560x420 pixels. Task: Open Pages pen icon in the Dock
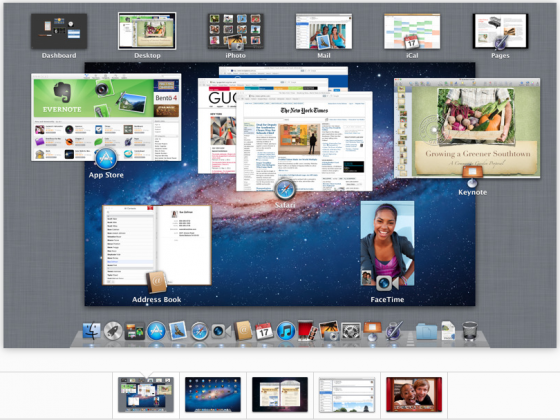click(x=394, y=331)
